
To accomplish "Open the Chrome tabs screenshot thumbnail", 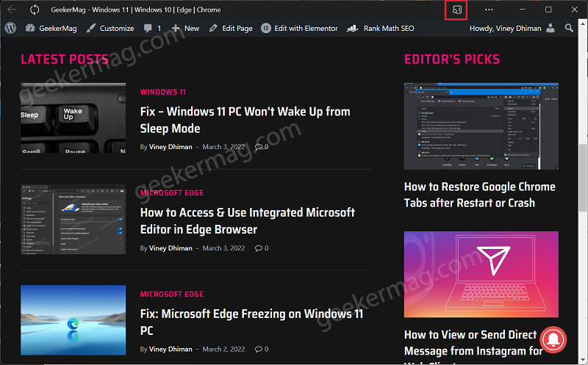I will point(481,126).
